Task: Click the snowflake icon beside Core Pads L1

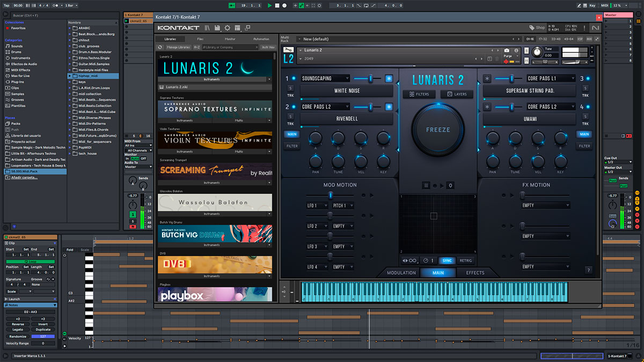Action: click(487, 78)
